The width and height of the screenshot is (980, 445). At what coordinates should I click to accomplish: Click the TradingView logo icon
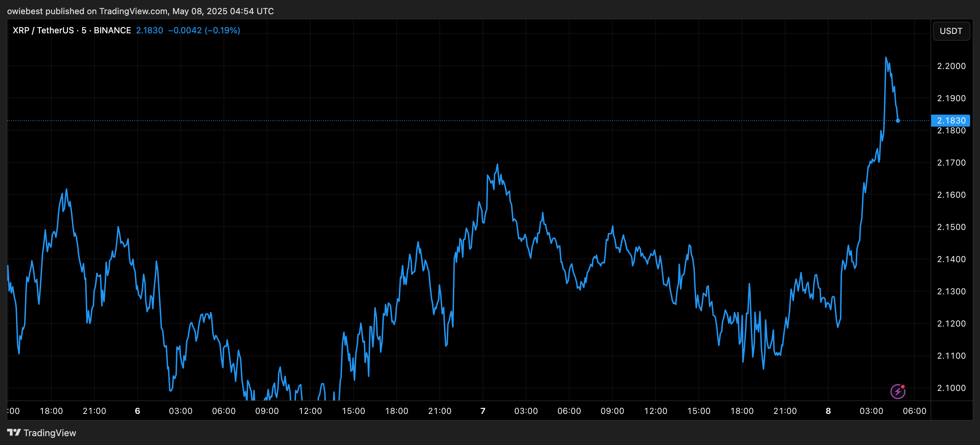(x=14, y=433)
